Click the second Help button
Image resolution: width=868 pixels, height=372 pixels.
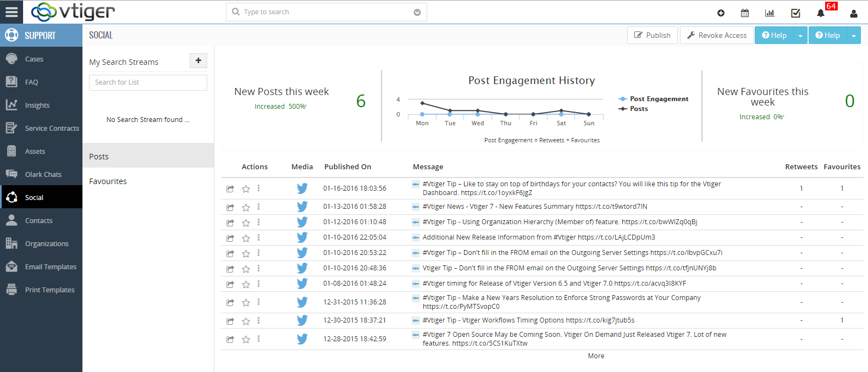point(827,35)
